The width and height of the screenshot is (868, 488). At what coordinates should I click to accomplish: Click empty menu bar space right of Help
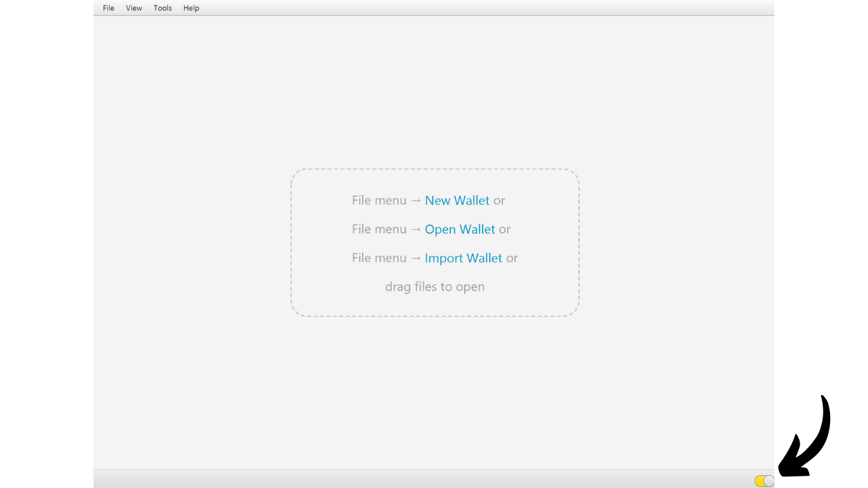pyautogui.click(x=475, y=8)
